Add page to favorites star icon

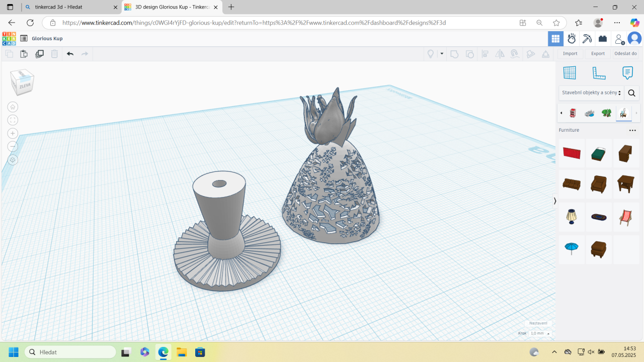(x=556, y=23)
